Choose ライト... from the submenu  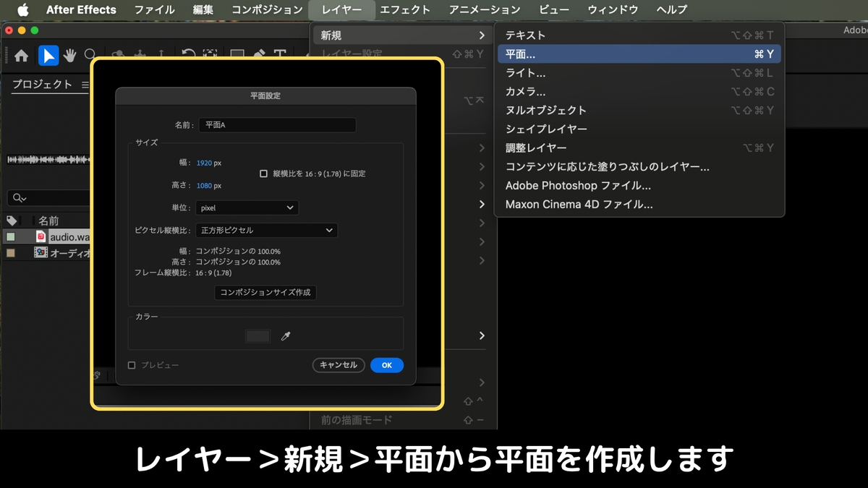(x=639, y=72)
